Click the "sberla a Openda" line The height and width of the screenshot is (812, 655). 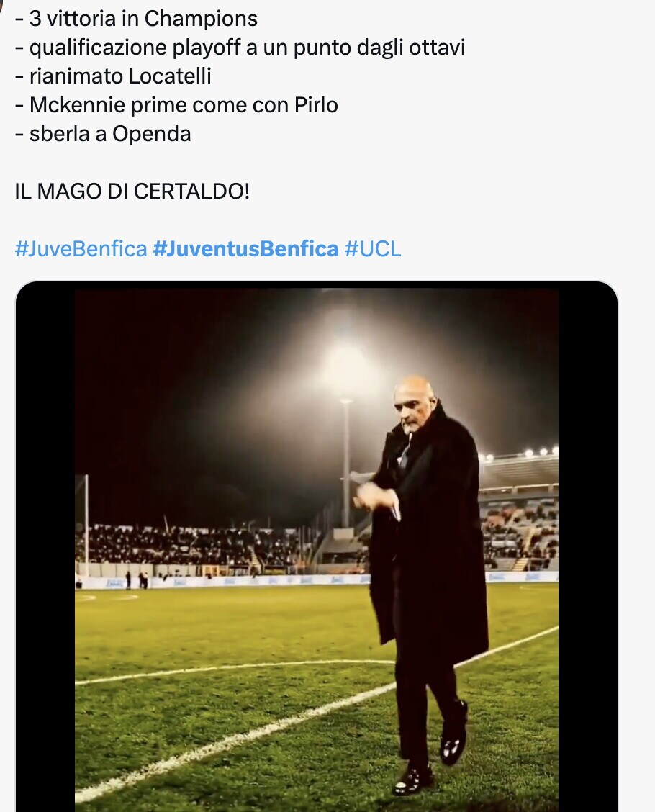pos(103,134)
